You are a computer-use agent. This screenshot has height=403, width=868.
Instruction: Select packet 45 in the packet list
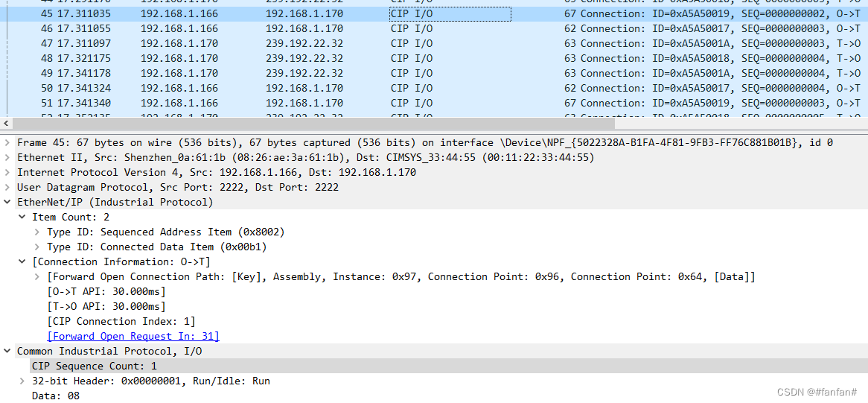[434, 14]
